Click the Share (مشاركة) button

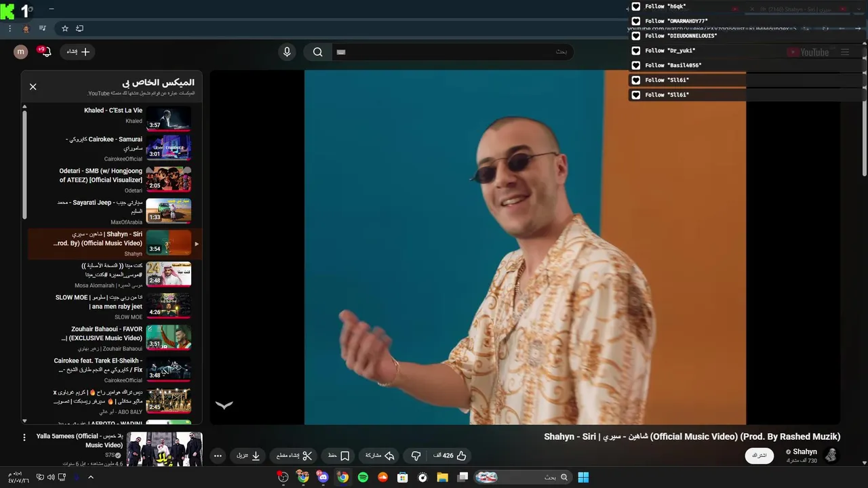(x=379, y=455)
